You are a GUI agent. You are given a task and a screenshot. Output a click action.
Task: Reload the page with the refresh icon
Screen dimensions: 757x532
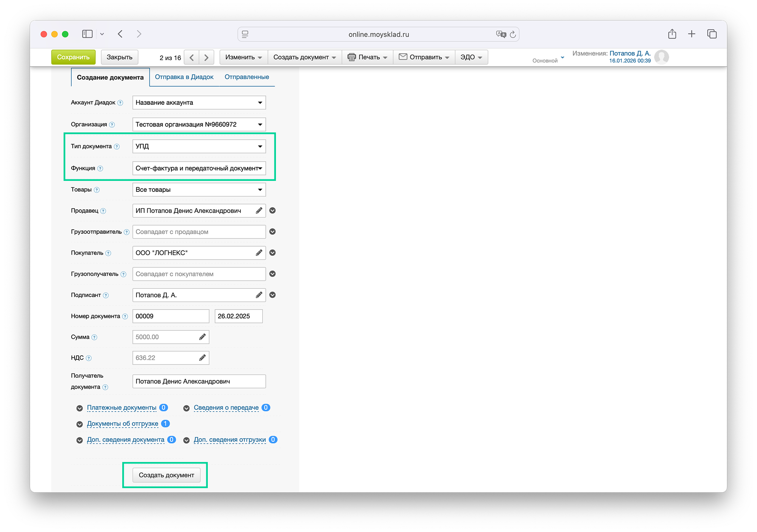coord(513,34)
